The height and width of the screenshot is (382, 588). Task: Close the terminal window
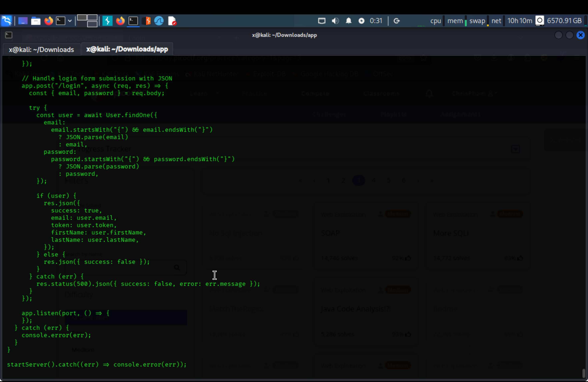click(581, 35)
